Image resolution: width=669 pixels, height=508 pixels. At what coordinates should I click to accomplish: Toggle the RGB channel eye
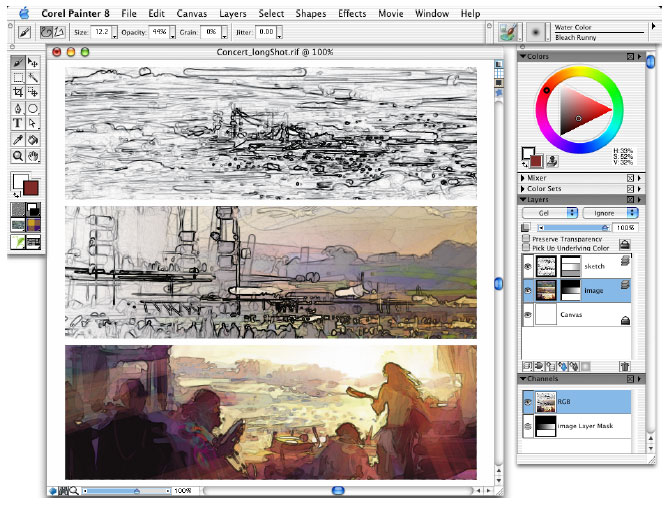[x=528, y=402]
